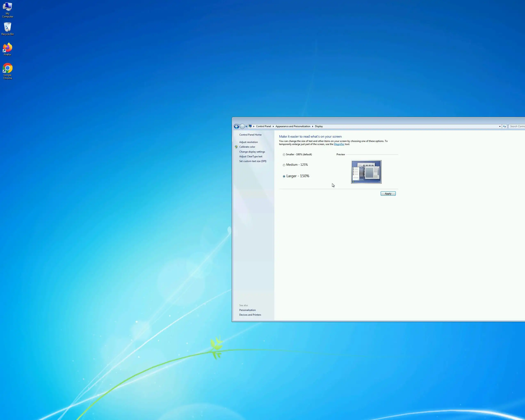Click the Forward navigation arrow button
Image resolution: width=525 pixels, height=420 pixels.
[242, 126]
